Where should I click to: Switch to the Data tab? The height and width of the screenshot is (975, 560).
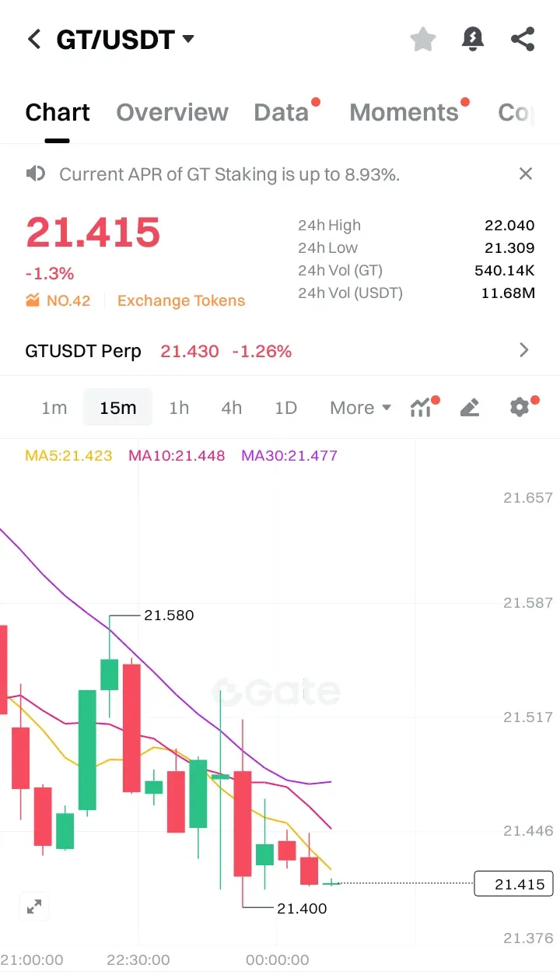point(282,113)
